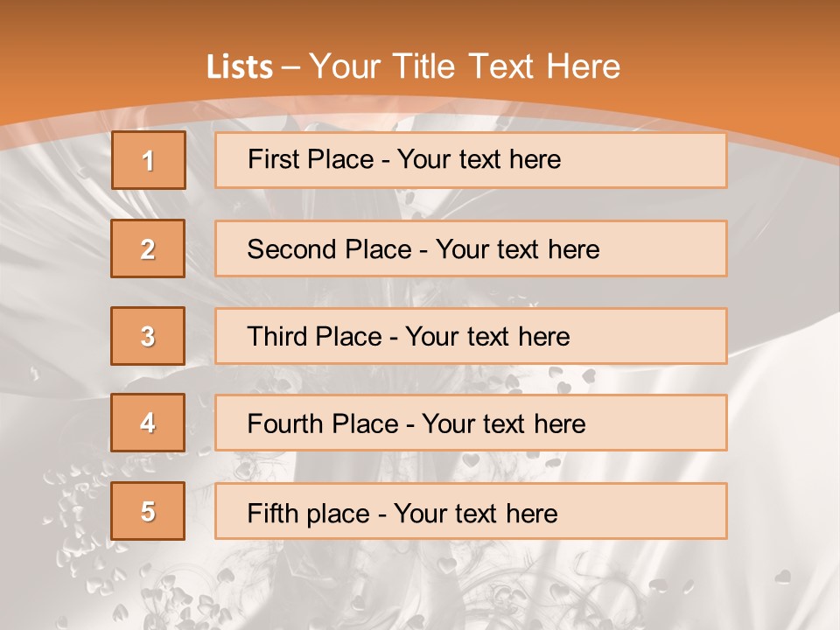Select the number 5 box
The width and height of the screenshot is (840, 630).
coord(148,511)
